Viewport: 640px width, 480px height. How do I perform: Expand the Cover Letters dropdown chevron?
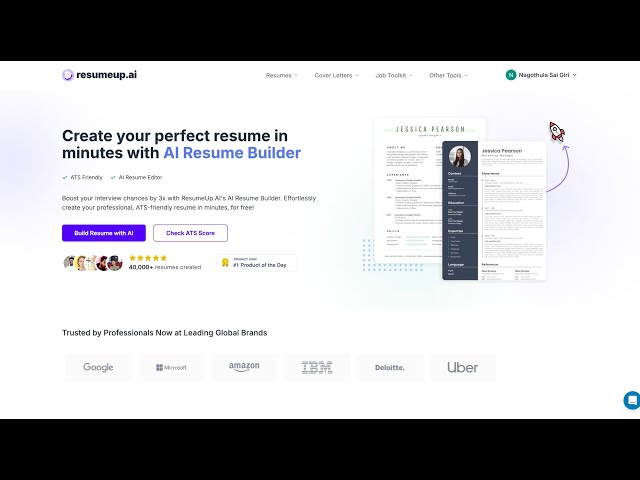pos(357,76)
